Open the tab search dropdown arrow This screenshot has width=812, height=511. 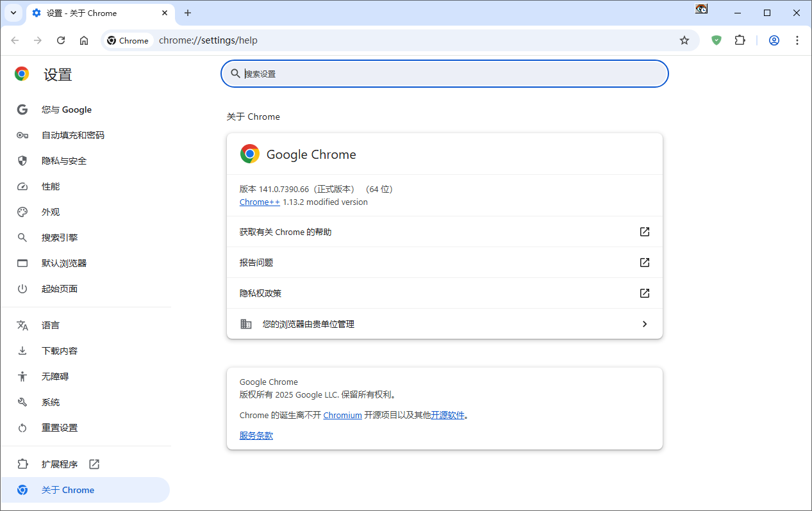coord(13,13)
